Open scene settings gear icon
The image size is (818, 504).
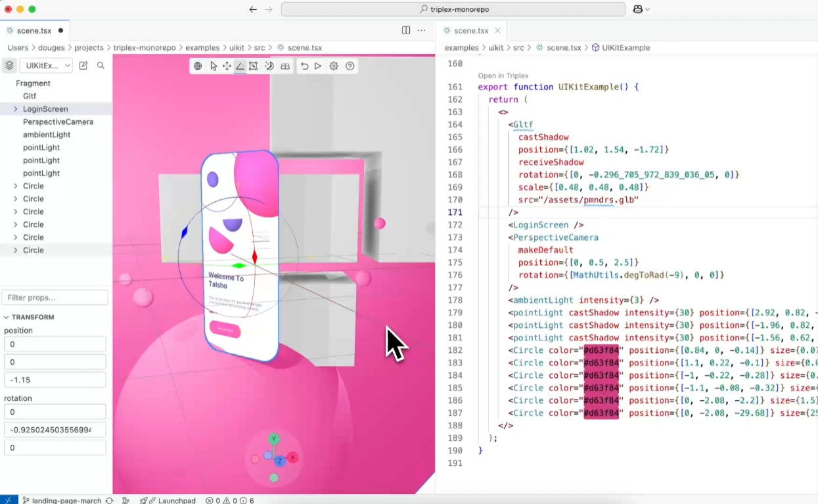pyautogui.click(x=334, y=66)
